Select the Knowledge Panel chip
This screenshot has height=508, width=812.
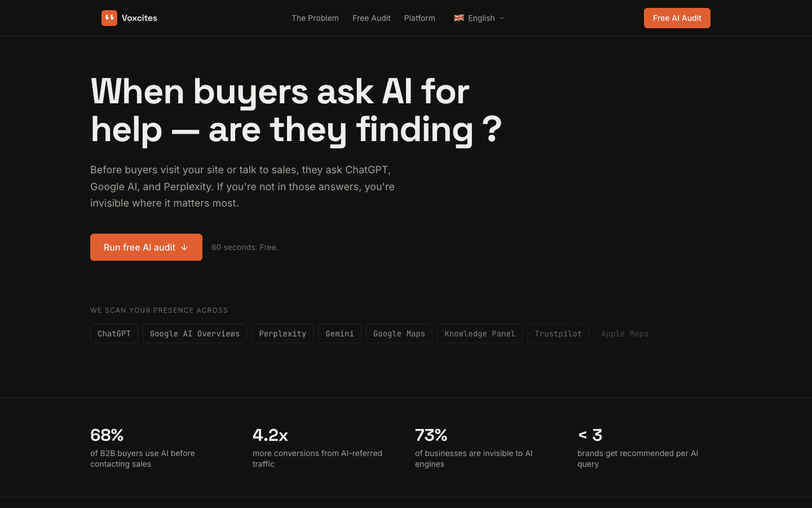(480, 334)
